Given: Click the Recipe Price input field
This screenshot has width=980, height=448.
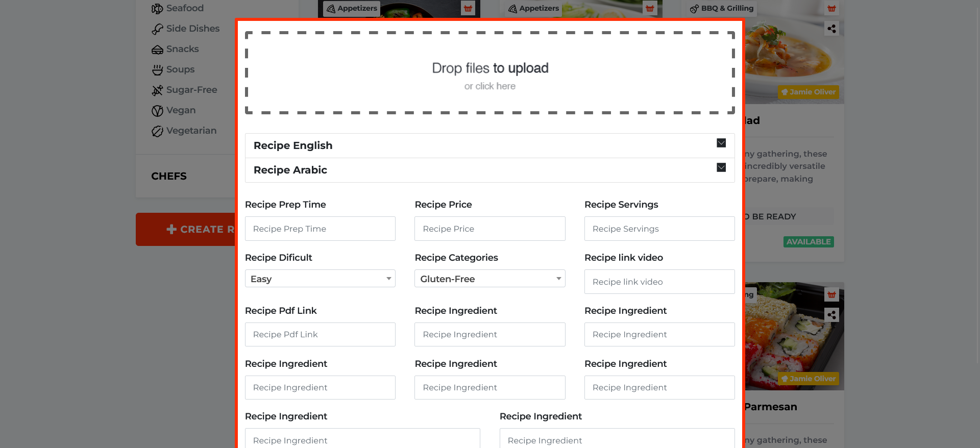Looking at the screenshot, I should coord(489,229).
